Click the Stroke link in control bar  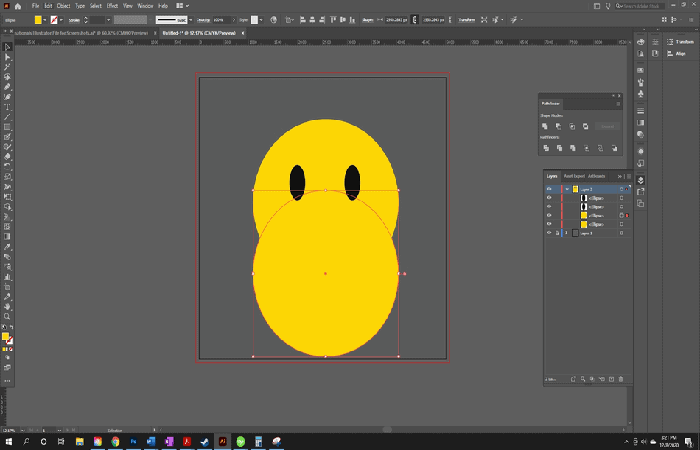pos(74,20)
